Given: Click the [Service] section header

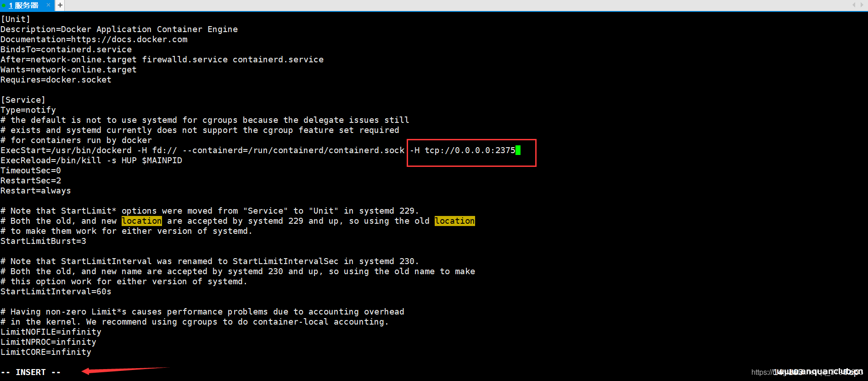Looking at the screenshot, I should click(x=23, y=100).
